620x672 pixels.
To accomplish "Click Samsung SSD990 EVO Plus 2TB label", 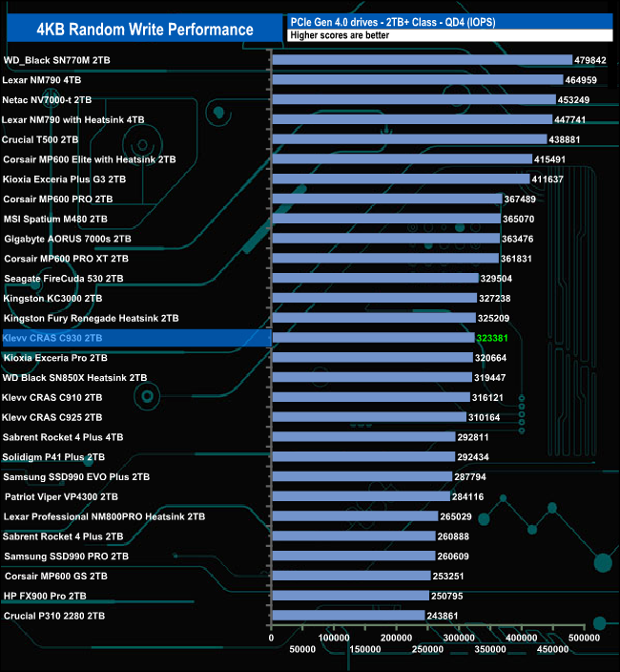I will pyautogui.click(x=76, y=477).
